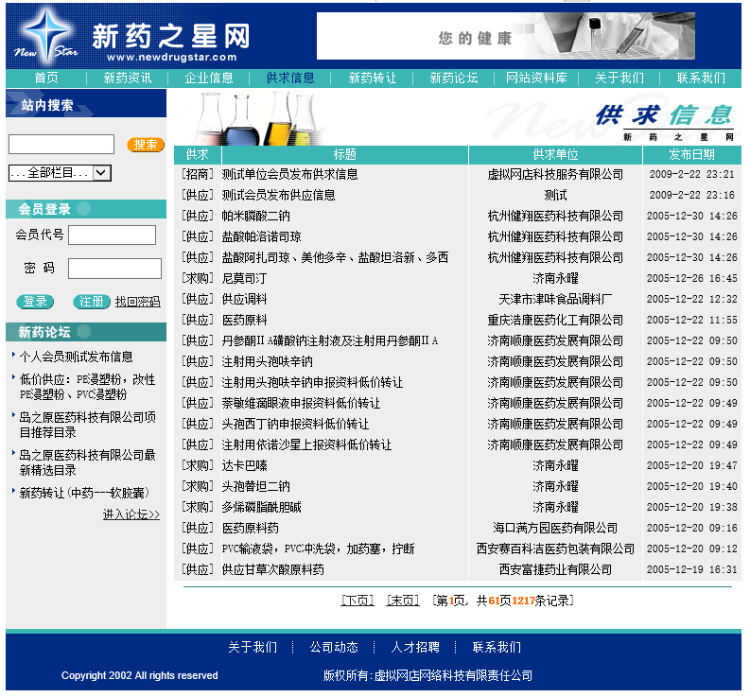
Task: Click 关于我们 in the top navigation
Action: [619, 78]
